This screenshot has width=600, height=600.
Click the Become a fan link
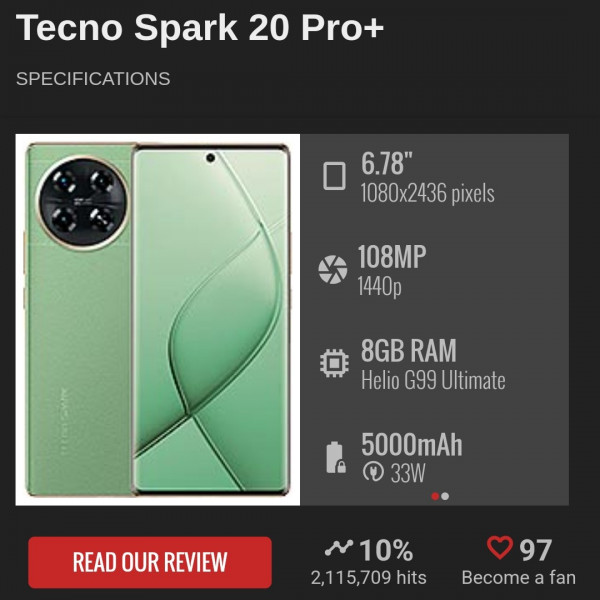(518, 577)
